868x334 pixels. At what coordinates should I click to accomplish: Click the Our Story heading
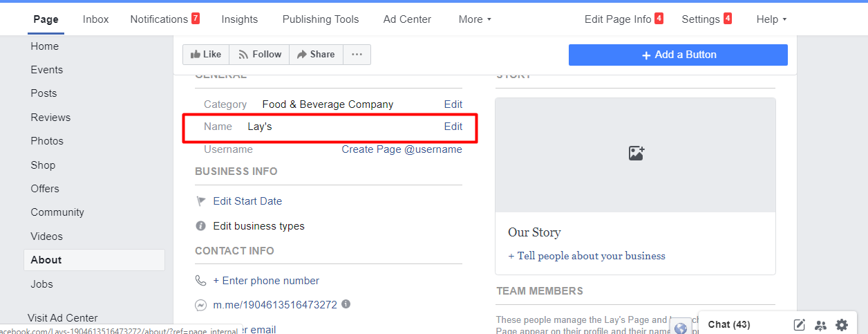[534, 232]
